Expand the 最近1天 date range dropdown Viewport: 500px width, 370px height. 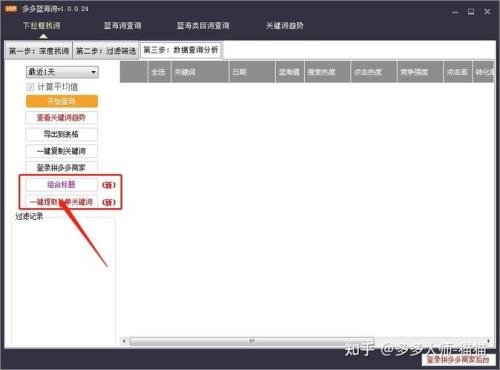pos(62,72)
